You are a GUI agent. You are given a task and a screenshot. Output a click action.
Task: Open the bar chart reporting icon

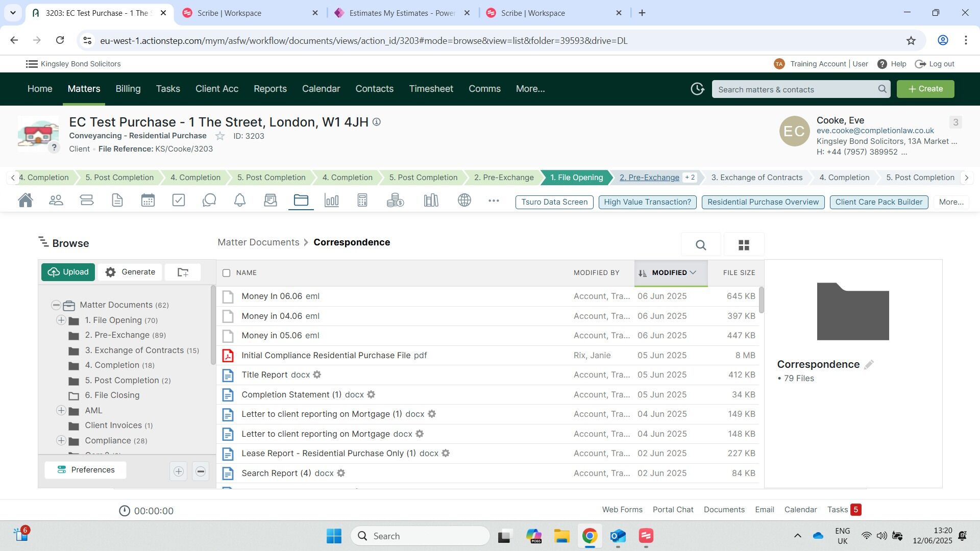[332, 201]
